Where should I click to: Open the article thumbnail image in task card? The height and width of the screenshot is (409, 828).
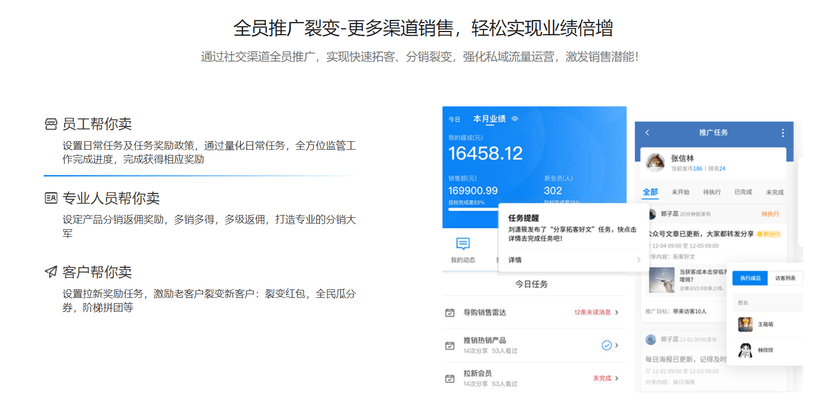point(662,280)
